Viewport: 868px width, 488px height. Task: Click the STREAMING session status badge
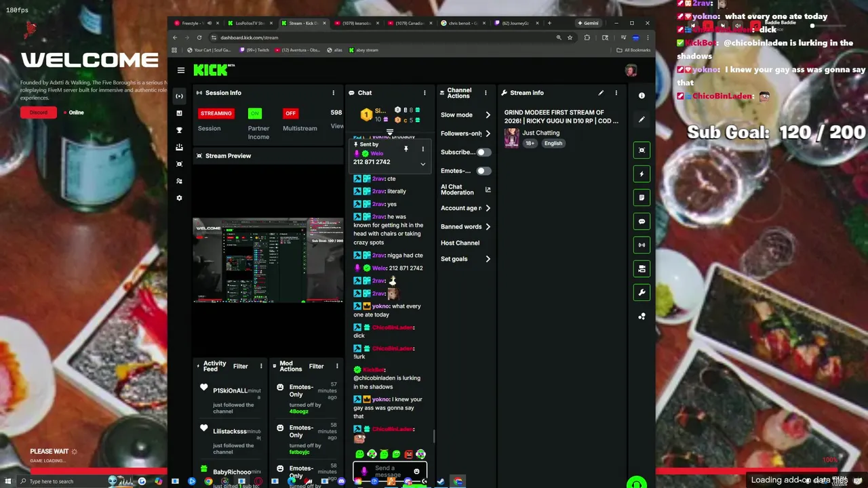coord(216,113)
